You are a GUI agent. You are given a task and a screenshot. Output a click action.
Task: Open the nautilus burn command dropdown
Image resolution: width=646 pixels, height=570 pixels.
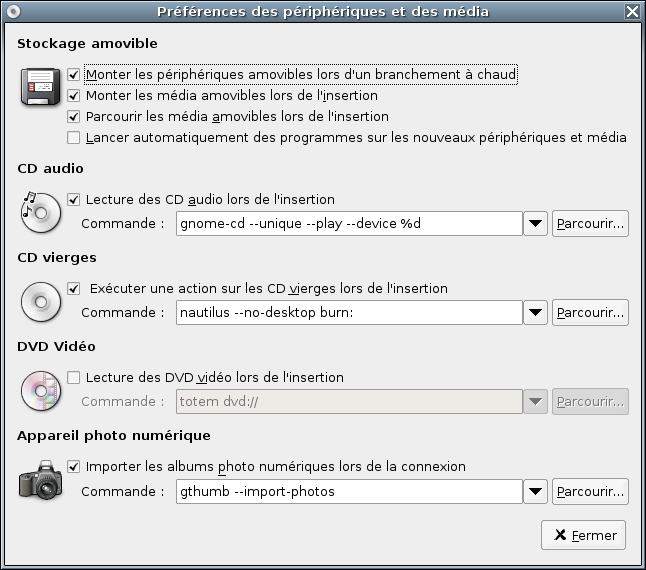(535, 313)
